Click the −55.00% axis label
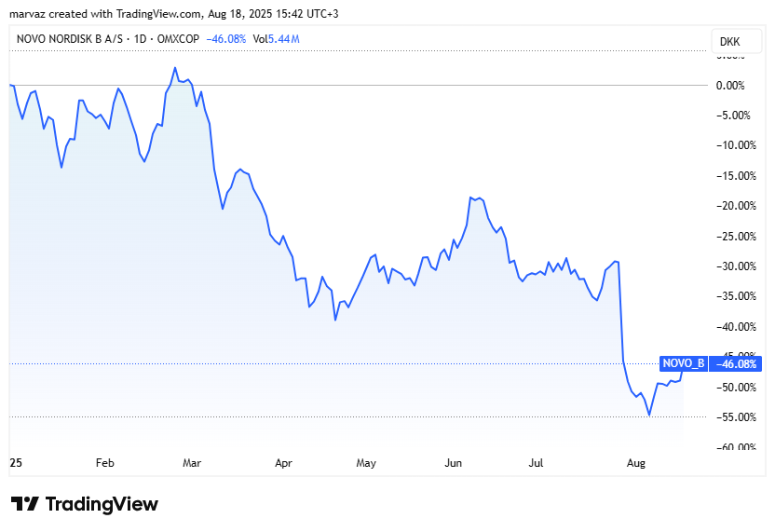This screenshot has width=775, height=532. tap(737, 417)
